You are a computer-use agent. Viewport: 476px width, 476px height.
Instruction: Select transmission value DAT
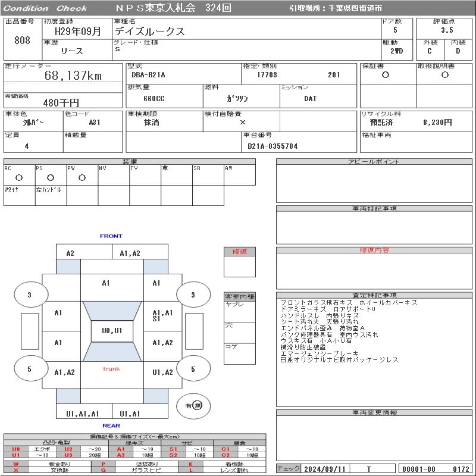click(310, 98)
